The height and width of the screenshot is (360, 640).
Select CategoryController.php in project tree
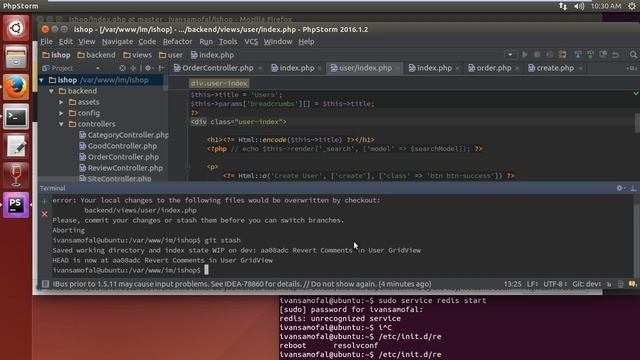[x=124, y=135]
